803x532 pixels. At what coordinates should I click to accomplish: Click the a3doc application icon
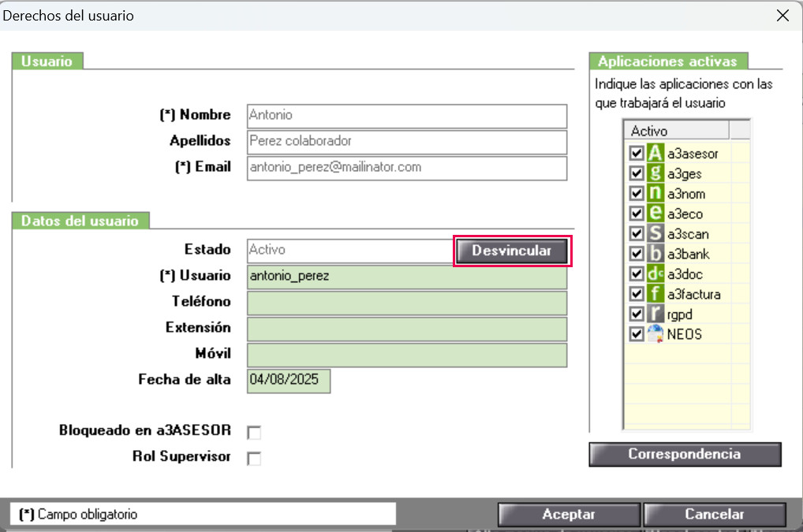click(655, 273)
